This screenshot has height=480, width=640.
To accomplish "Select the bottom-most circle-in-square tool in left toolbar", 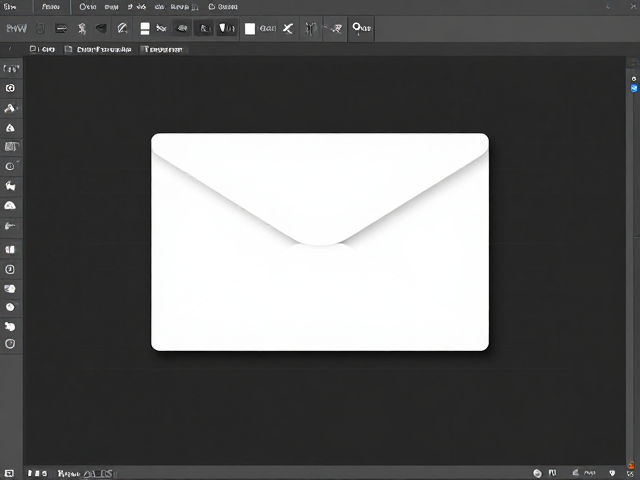I will coord(10,344).
